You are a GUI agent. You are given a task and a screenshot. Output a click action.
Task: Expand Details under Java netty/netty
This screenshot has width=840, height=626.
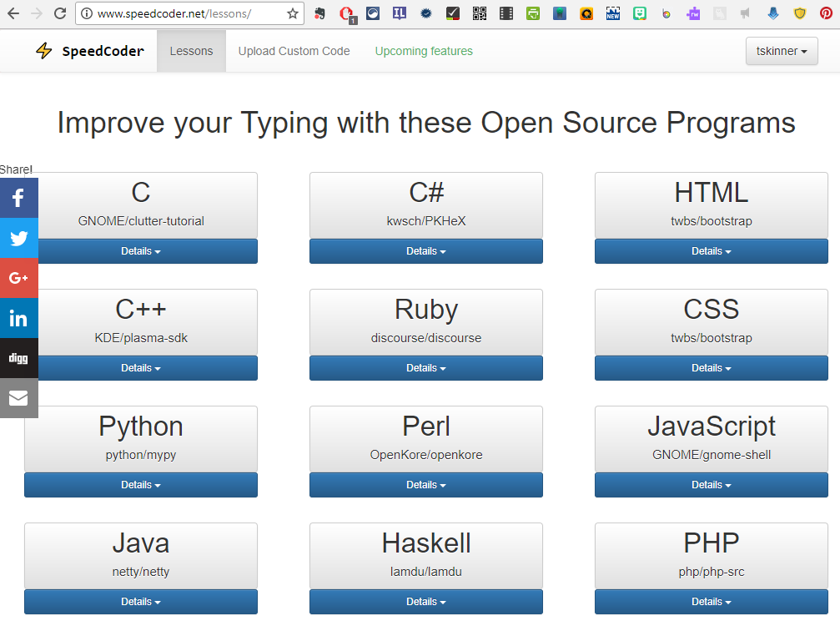pyautogui.click(x=141, y=602)
